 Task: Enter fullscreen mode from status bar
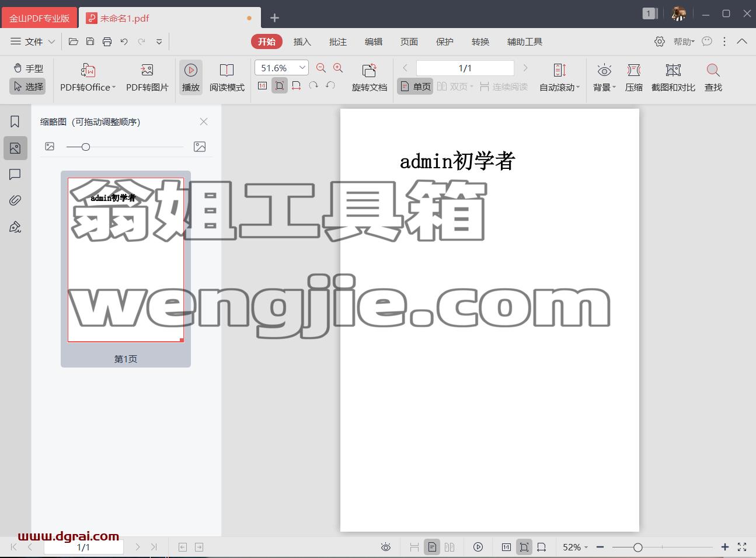[x=742, y=547]
